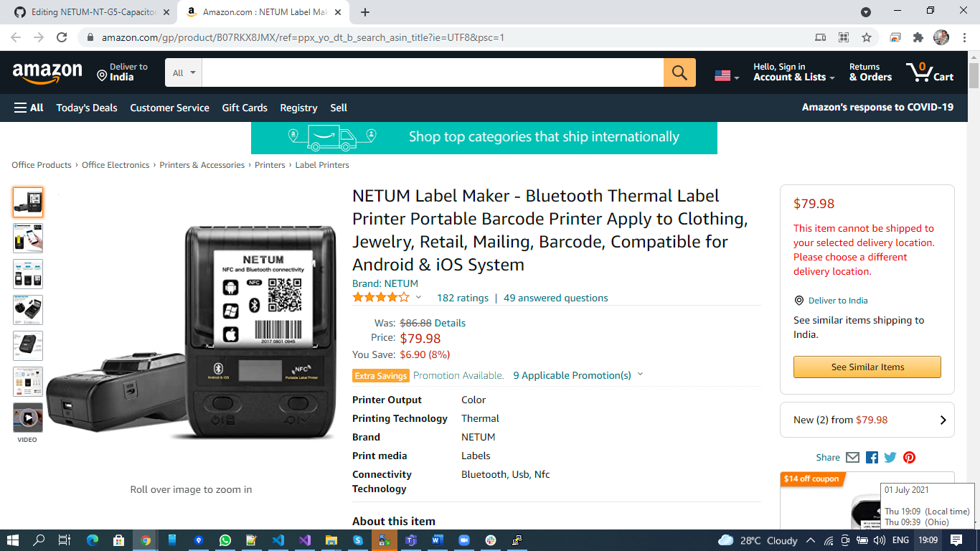Screen dimensions: 980x551
Task: Open the star ratings breakdown arrow
Action: point(418,298)
